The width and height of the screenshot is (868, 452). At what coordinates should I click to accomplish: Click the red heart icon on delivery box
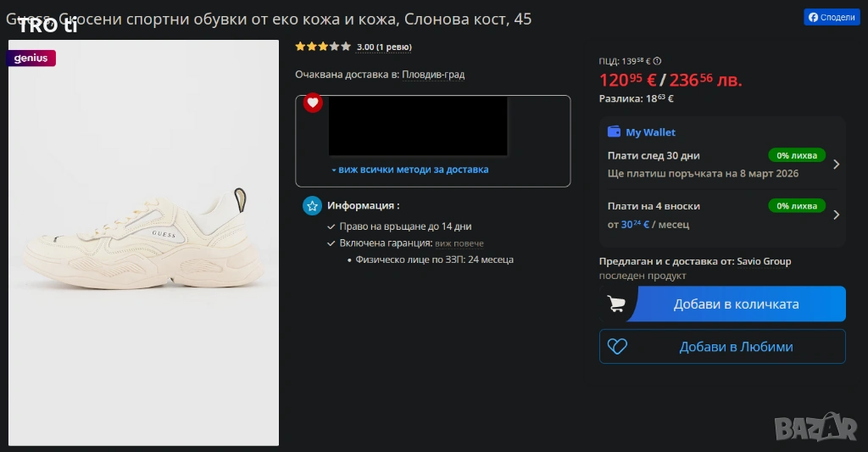click(313, 103)
